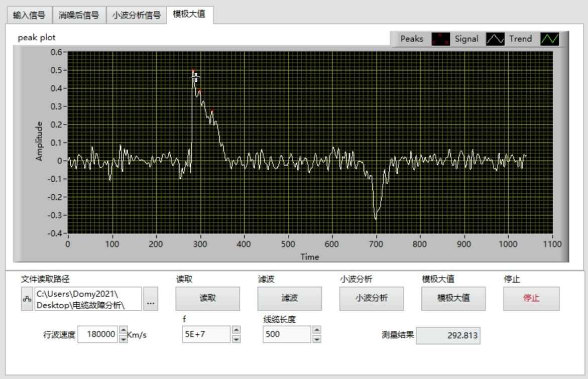This screenshot has width=588, height=379.
Task: Stop the program with the red 停止 button
Action: (531, 298)
